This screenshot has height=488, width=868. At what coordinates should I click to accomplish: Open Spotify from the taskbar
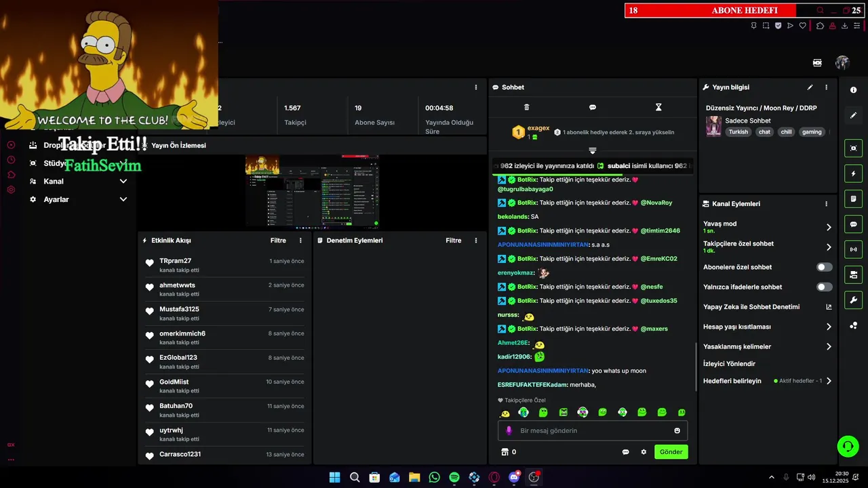tap(454, 477)
